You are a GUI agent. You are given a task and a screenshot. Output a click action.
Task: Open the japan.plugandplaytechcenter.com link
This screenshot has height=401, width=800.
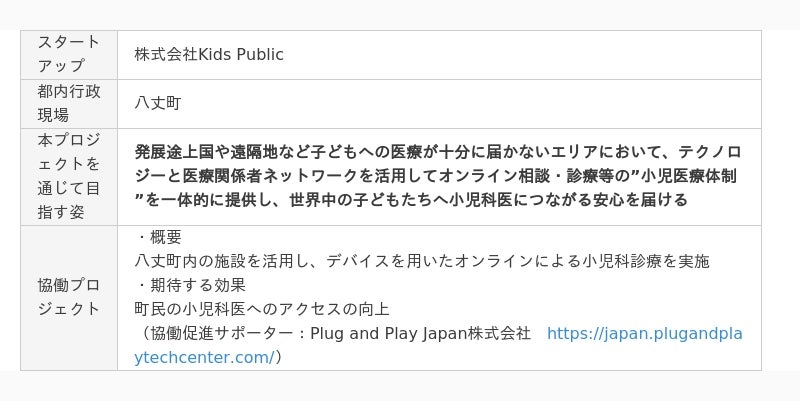(645, 333)
